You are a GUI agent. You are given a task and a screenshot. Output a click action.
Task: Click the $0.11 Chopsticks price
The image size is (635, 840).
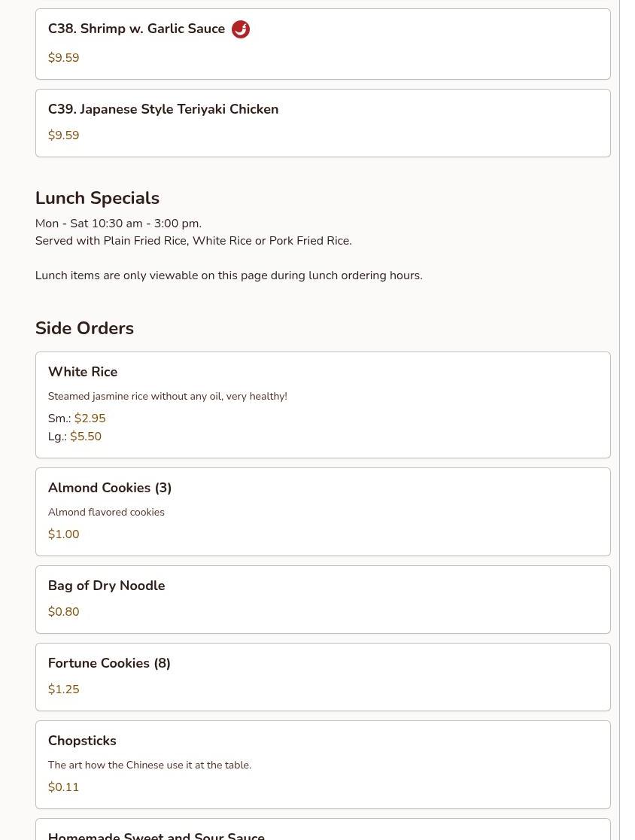(63, 787)
